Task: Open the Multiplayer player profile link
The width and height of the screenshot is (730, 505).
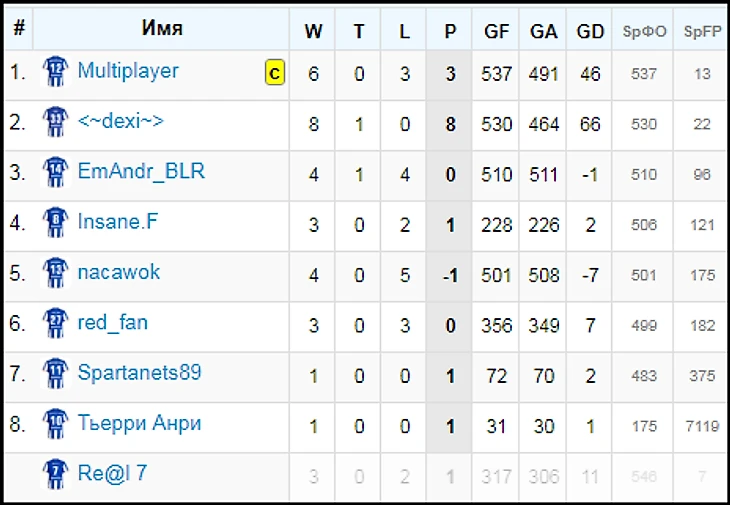Action: [x=128, y=71]
